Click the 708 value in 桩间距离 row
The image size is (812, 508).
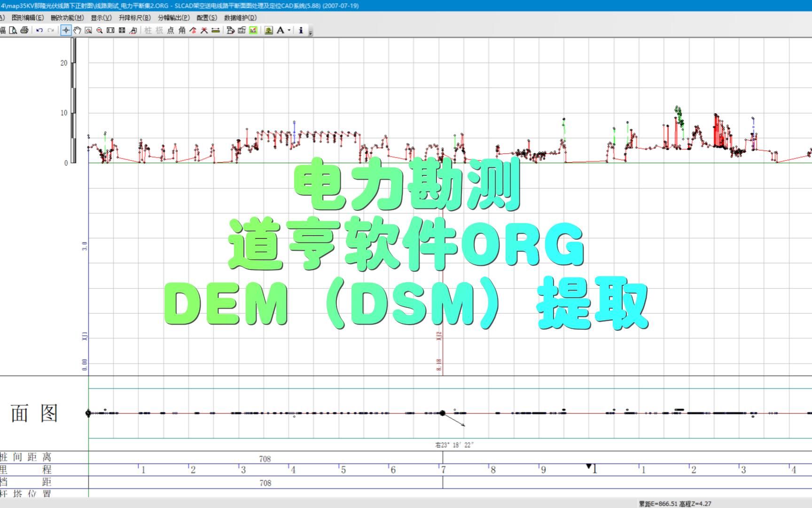pos(265,459)
